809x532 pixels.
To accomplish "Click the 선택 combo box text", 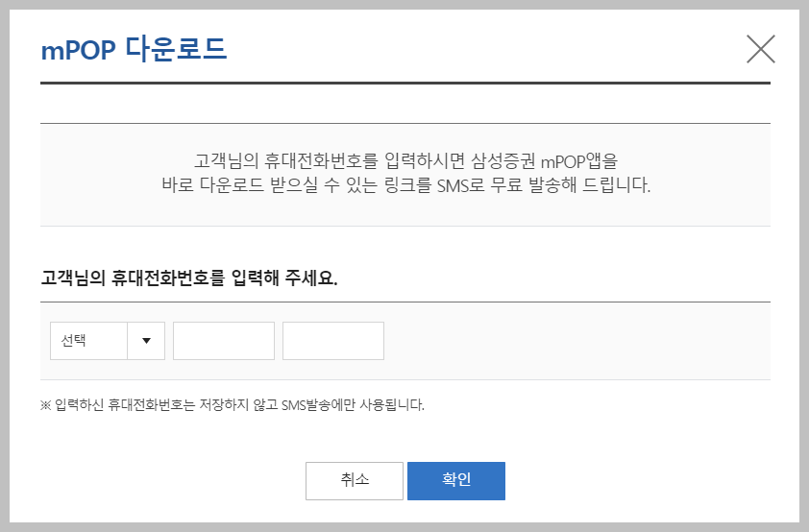I will tap(73, 341).
